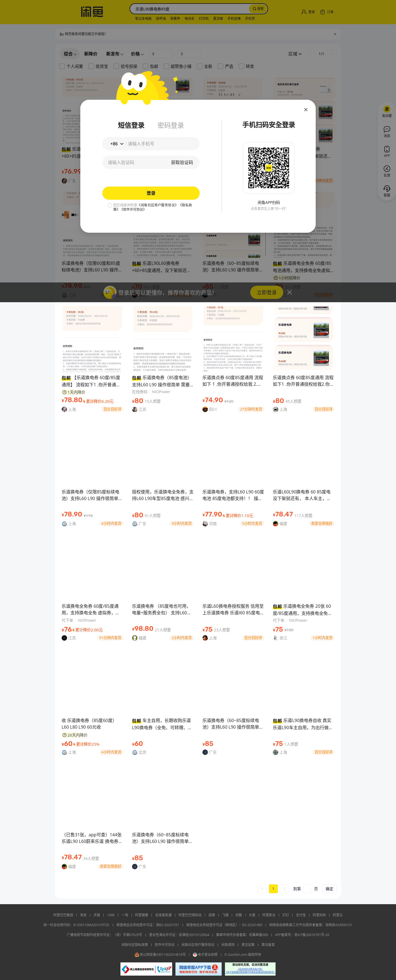Open listing 收 乐道换电券（85度60度）
This screenshot has height=980, width=396.
(92, 702)
